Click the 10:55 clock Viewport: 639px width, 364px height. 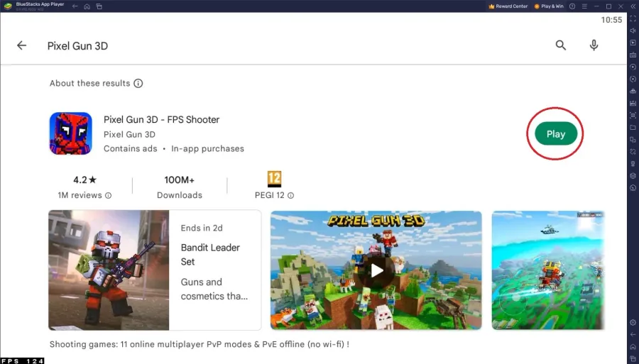pos(611,20)
